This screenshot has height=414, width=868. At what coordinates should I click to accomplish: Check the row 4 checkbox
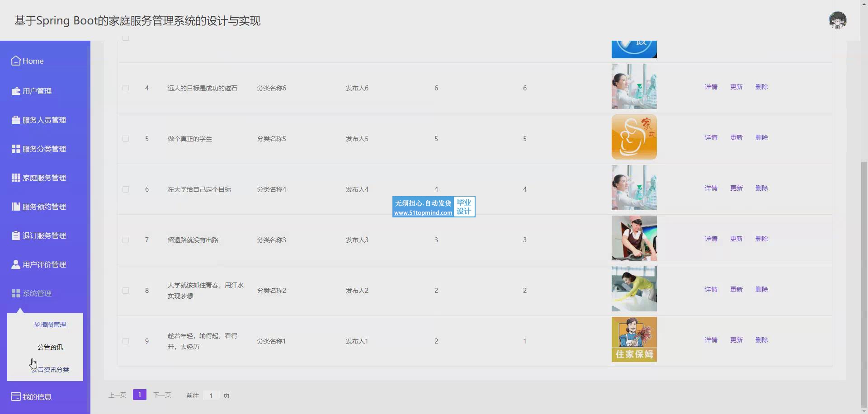point(126,88)
